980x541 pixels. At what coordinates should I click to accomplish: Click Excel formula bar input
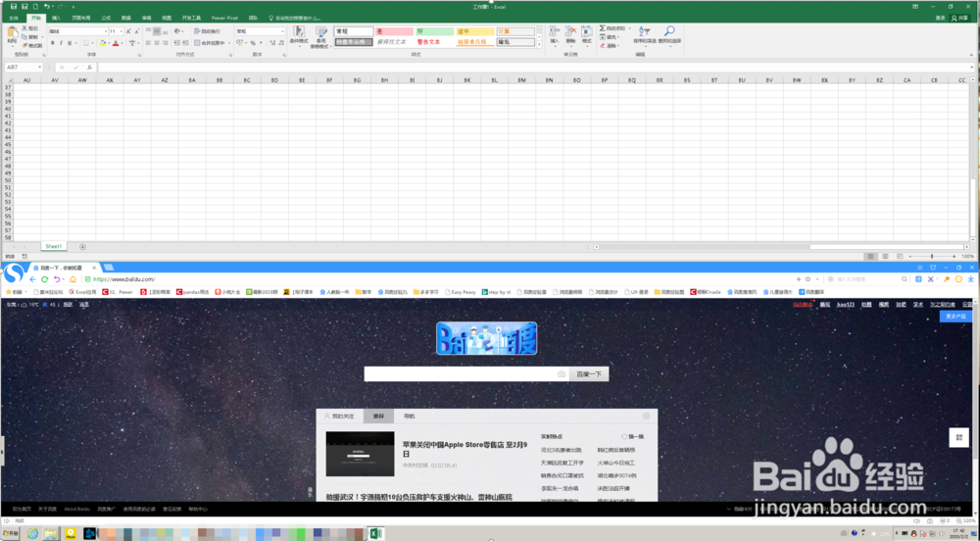[531, 68]
